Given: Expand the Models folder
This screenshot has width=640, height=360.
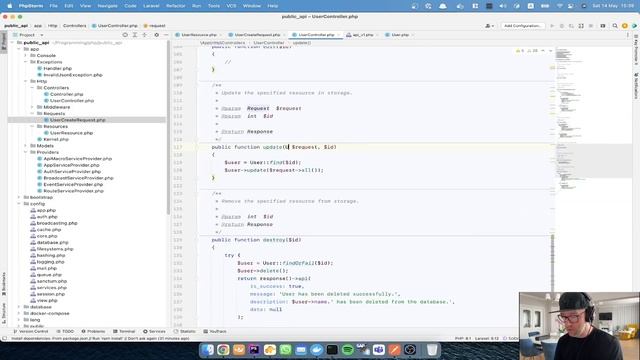Looking at the screenshot, I should [25, 146].
